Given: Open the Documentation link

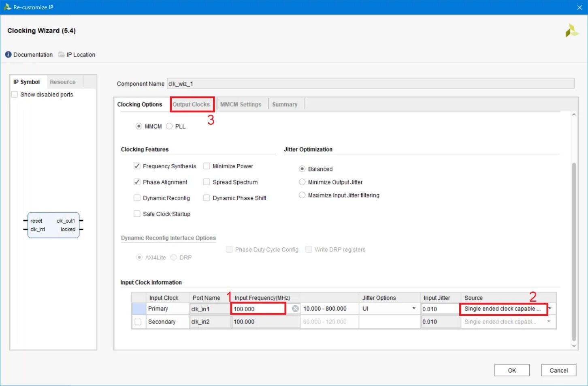Looking at the screenshot, I should click(x=33, y=54).
